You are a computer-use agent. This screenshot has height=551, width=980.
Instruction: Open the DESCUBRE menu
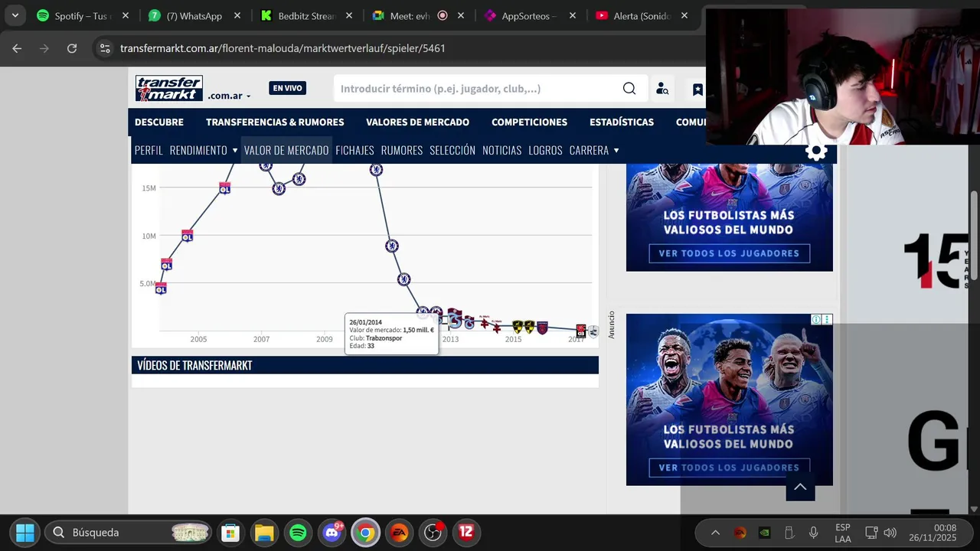(x=159, y=122)
